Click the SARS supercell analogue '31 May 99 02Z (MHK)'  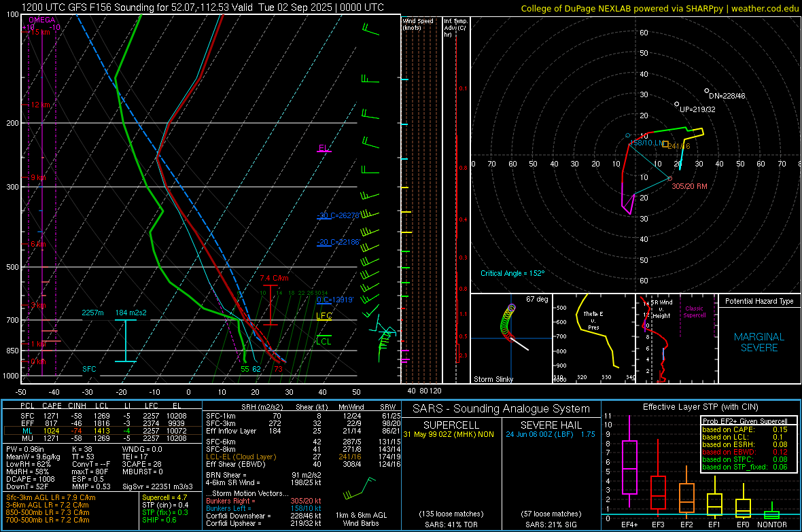pos(441,434)
